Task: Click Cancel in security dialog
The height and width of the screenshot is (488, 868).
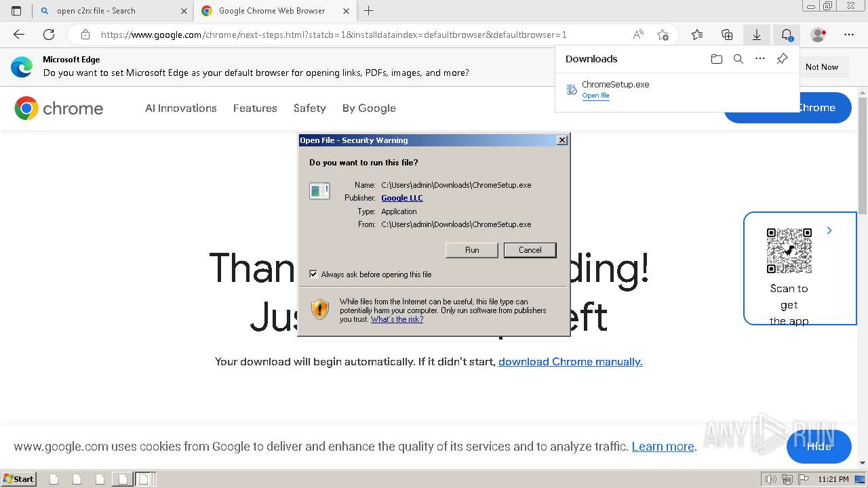Action: pos(530,250)
